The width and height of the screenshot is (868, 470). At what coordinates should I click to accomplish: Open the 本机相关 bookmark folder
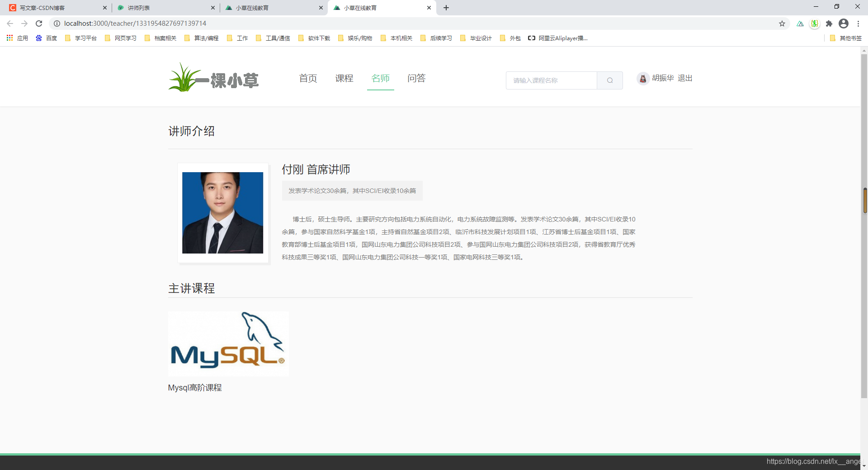(x=396, y=38)
